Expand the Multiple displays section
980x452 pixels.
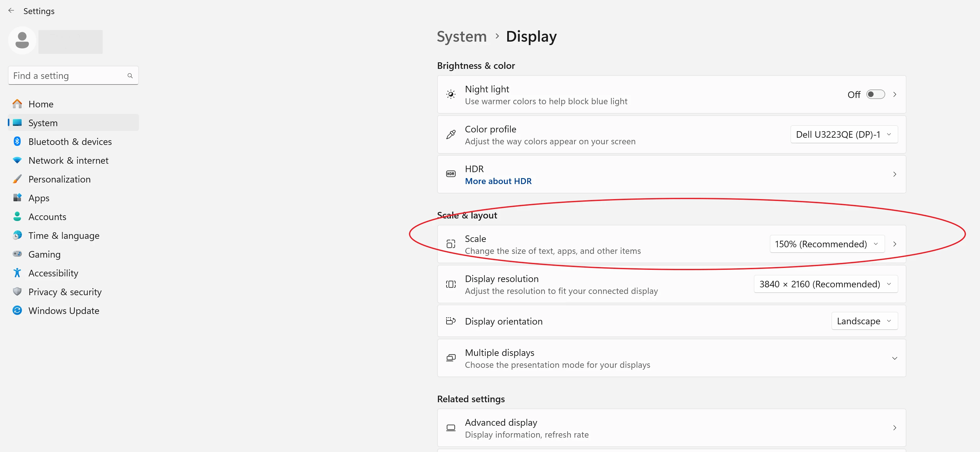pyautogui.click(x=894, y=358)
